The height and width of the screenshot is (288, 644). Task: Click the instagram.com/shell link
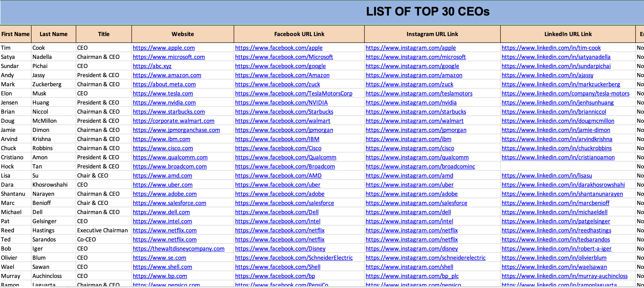point(409,267)
